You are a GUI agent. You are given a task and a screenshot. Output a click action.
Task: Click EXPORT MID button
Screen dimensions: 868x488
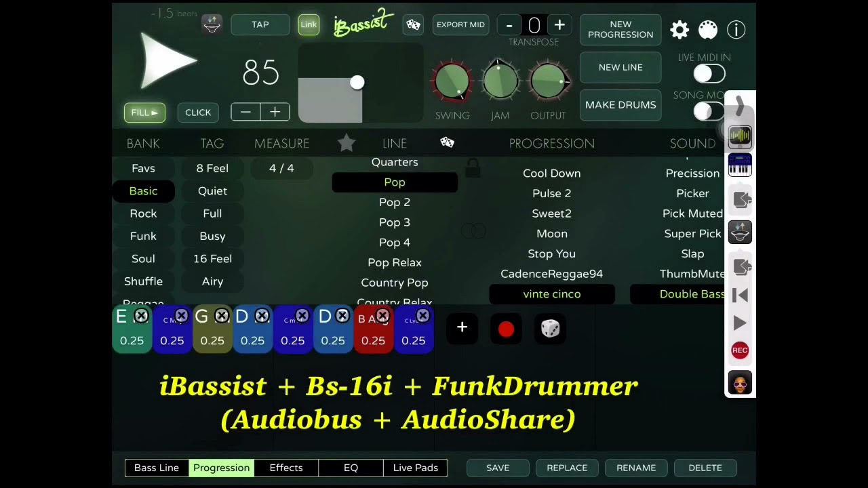point(460,25)
